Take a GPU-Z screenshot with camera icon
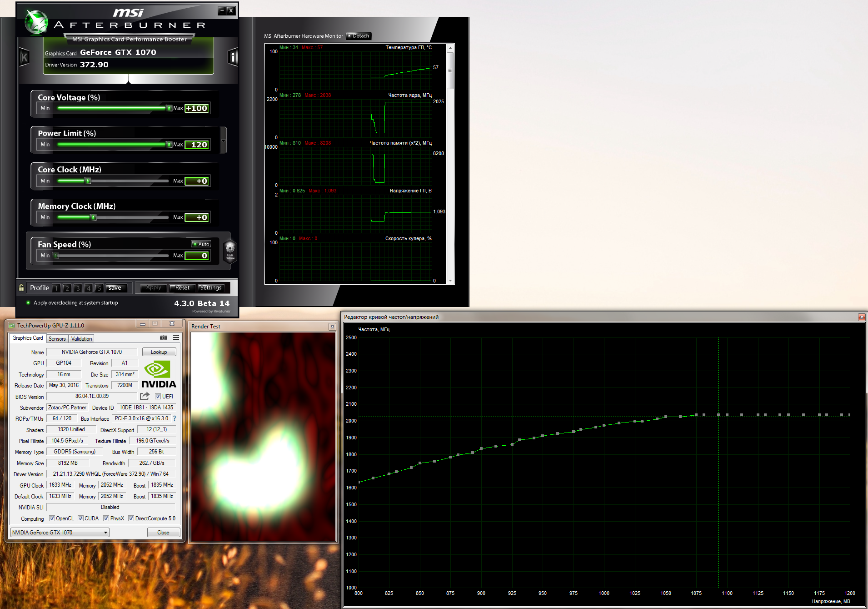 click(x=164, y=337)
